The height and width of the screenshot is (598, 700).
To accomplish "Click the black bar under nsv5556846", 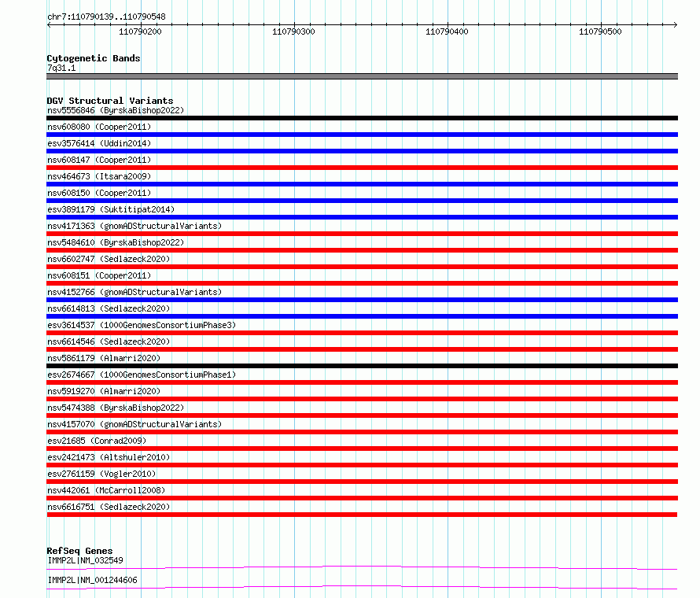I will (362, 118).
